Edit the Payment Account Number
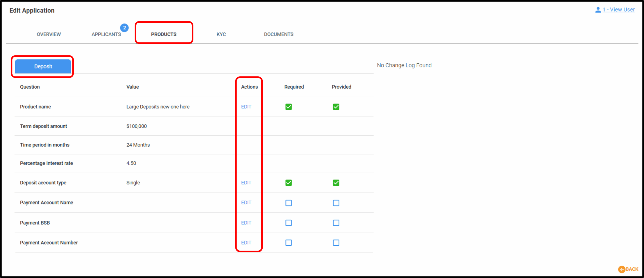The height and width of the screenshot is (278, 644). point(246,243)
